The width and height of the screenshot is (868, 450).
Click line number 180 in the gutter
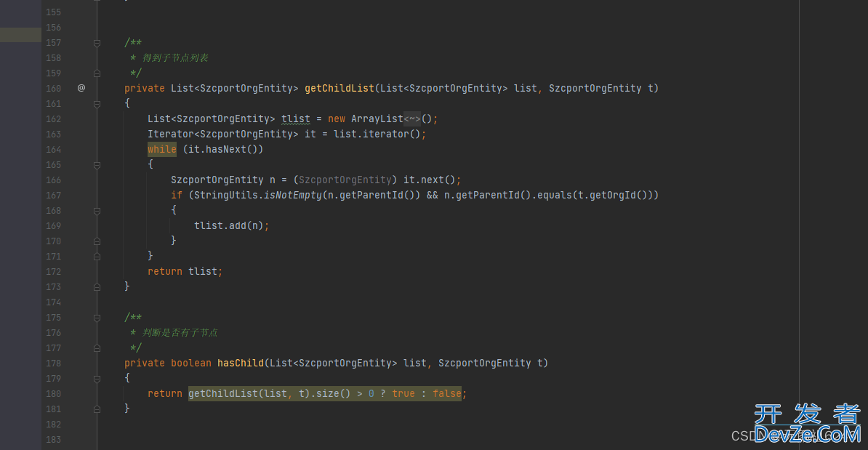point(54,394)
